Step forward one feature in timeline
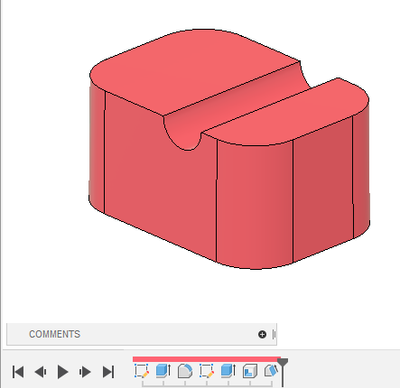The width and height of the screenshot is (400, 388). 85,372
